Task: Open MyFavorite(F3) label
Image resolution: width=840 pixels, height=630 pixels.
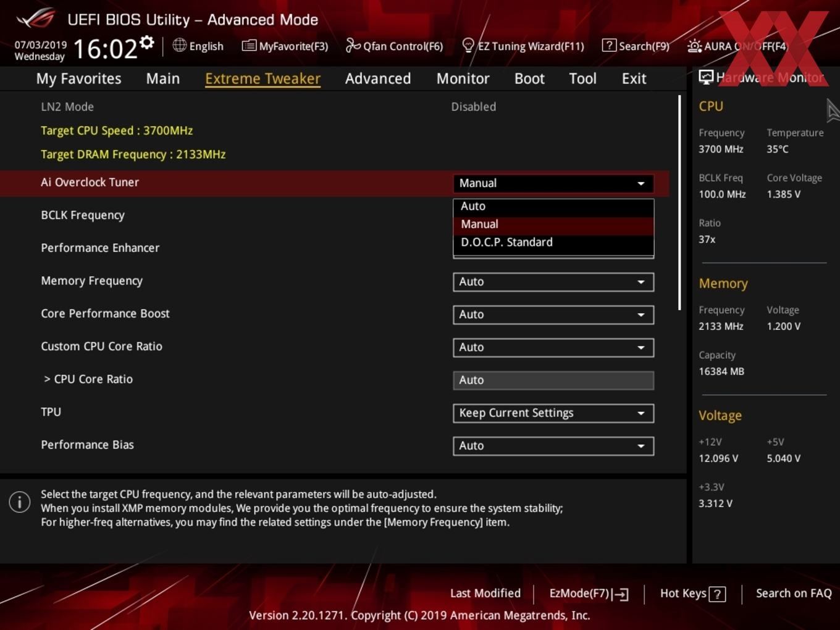Action: coord(293,46)
